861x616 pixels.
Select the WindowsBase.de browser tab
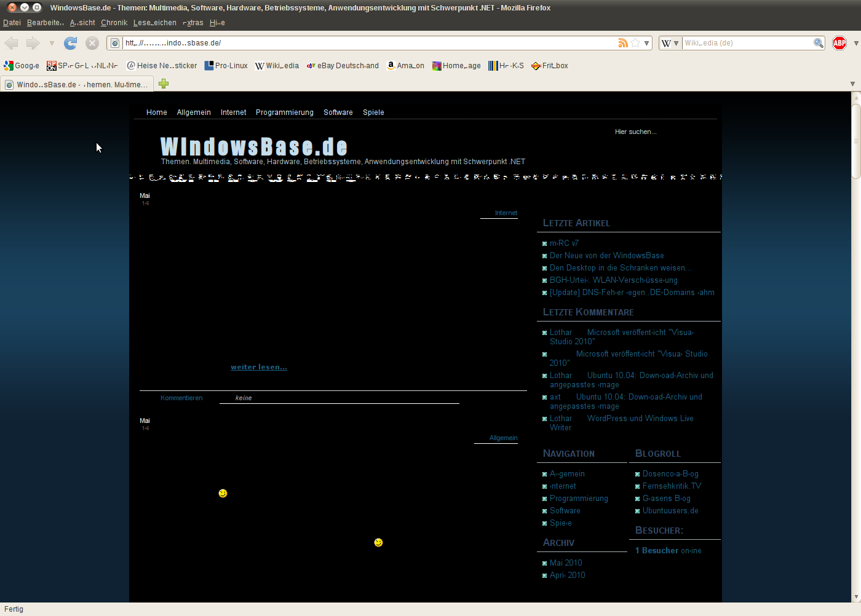tap(77, 84)
